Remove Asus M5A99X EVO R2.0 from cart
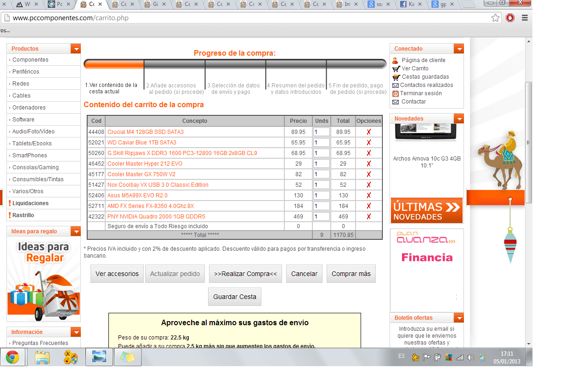 pyautogui.click(x=368, y=195)
